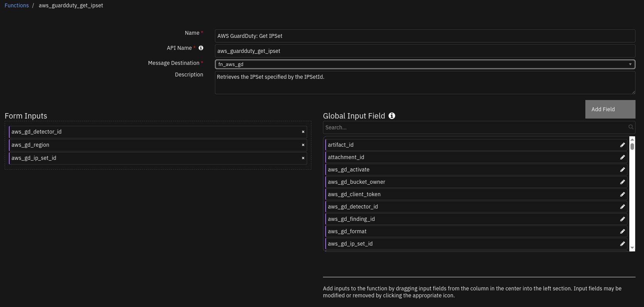Remove aws_gd_region from Form Inputs
Screen dimensions: 644x307
(x=303, y=145)
